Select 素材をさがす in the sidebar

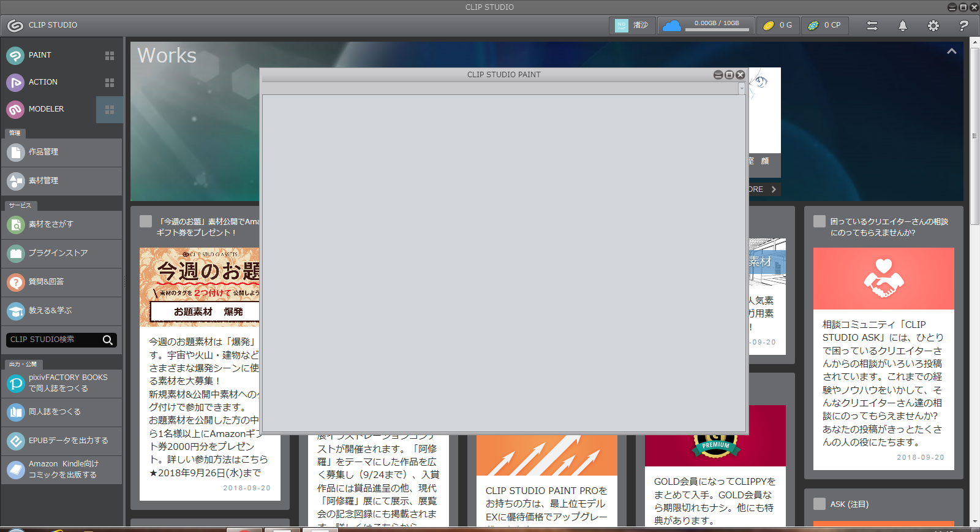pyautogui.click(x=61, y=224)
